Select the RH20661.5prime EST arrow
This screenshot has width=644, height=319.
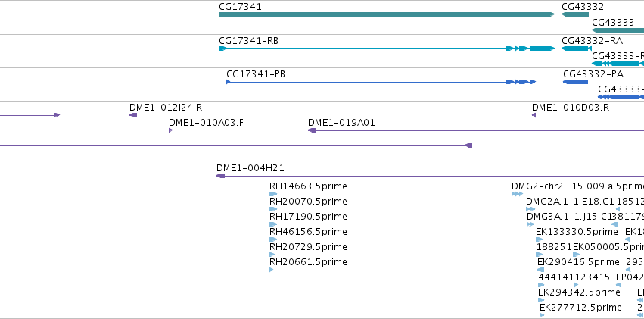pyautogui.click(x=272, y=270)
